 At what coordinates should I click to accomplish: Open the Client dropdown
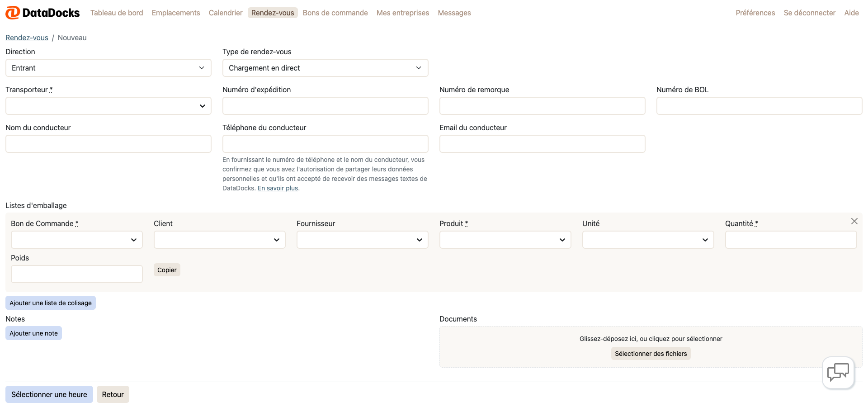click(x=220, y=240)
